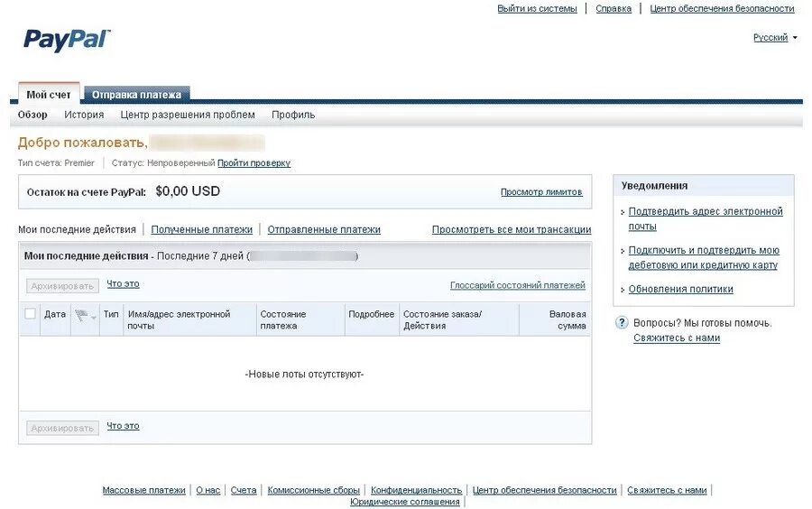
Task: Show Отправленные платежи
Action: (324, 229)
